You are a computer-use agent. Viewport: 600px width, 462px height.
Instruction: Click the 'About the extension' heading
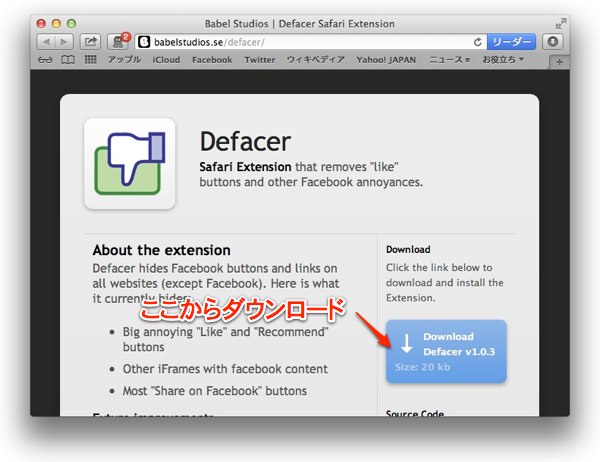pos(161,250)
